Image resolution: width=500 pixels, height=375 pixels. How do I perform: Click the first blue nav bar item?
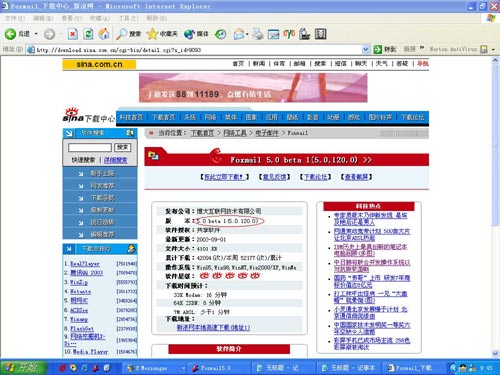(x=131, y=117)
